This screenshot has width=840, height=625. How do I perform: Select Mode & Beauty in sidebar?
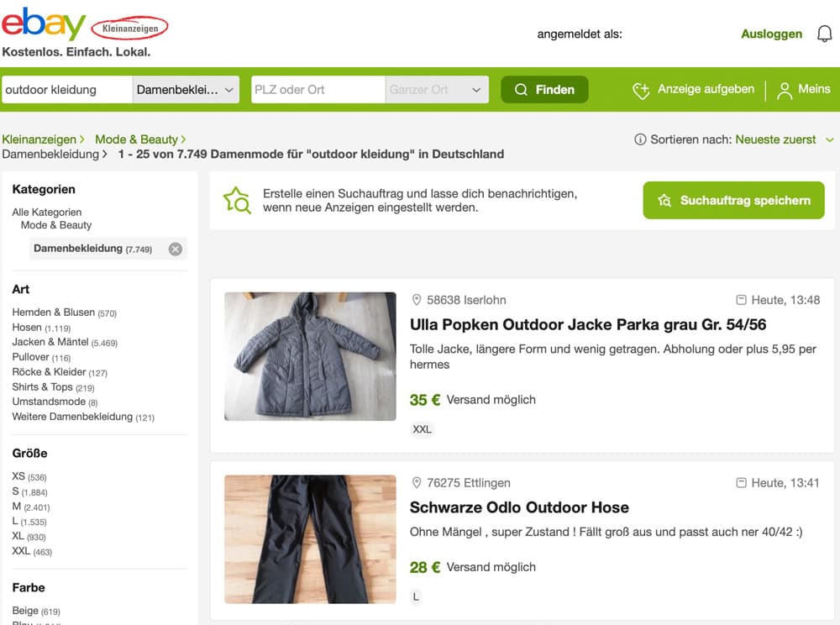[56, 225]
